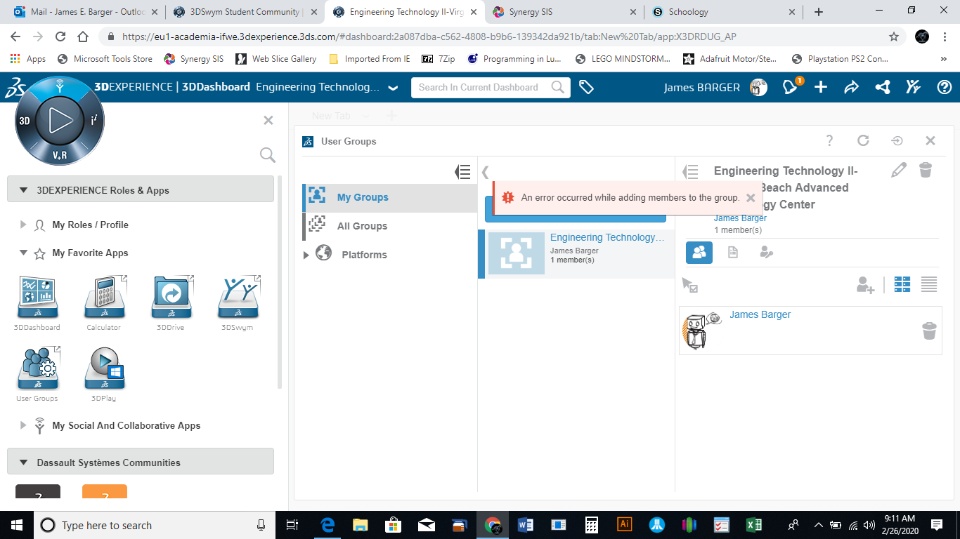Open the 3DSwym app icon

(x=238, y=297)
